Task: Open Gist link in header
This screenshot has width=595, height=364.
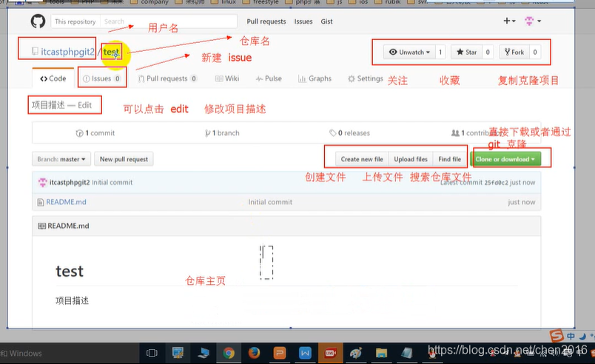Action: [x=326, y=21]
